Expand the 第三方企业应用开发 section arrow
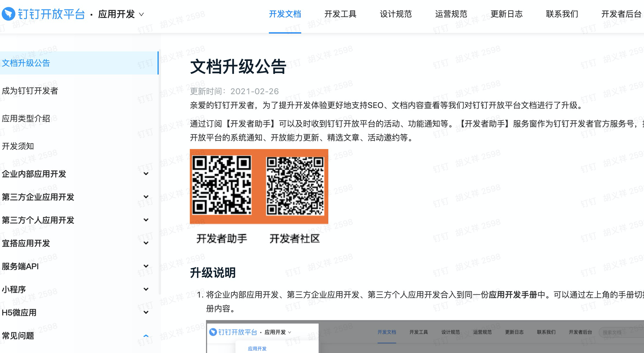The height and width of the screenshot is (353, 644). point(146,197)
